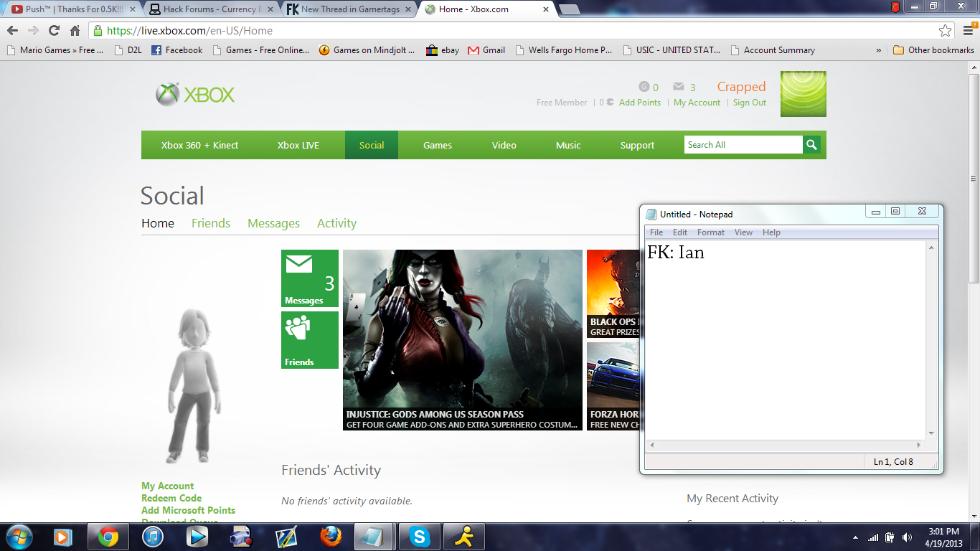Click the Redeem Code link
Image resolution: width=980 pixels, height=551 pixels.
171,498
